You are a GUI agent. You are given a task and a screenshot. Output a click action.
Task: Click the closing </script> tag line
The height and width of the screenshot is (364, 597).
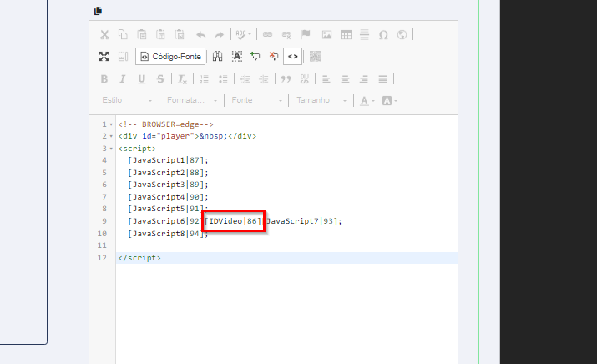[x=139, y=258]
